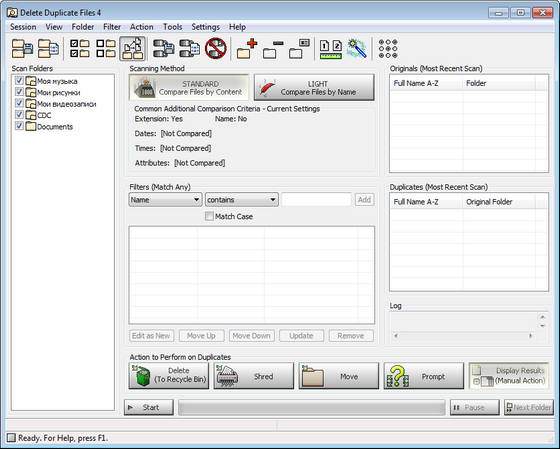Click the add folder icon with red plus
Image resolution: width=560 pixels, height=449 pixels.
click(247, 49)
